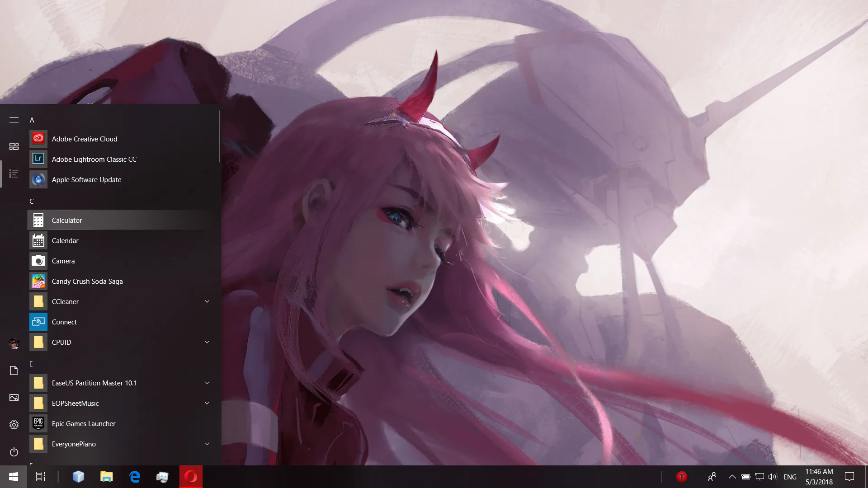Select the 'Apple Software Update' label
This screenshot has width=868, height=488.
[x=86, y=179]
